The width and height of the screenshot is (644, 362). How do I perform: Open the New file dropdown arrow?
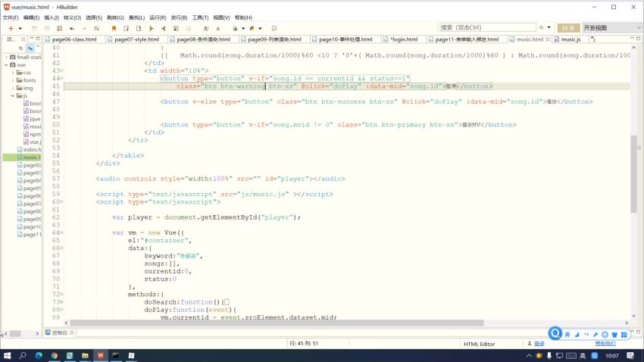point(20,28)
